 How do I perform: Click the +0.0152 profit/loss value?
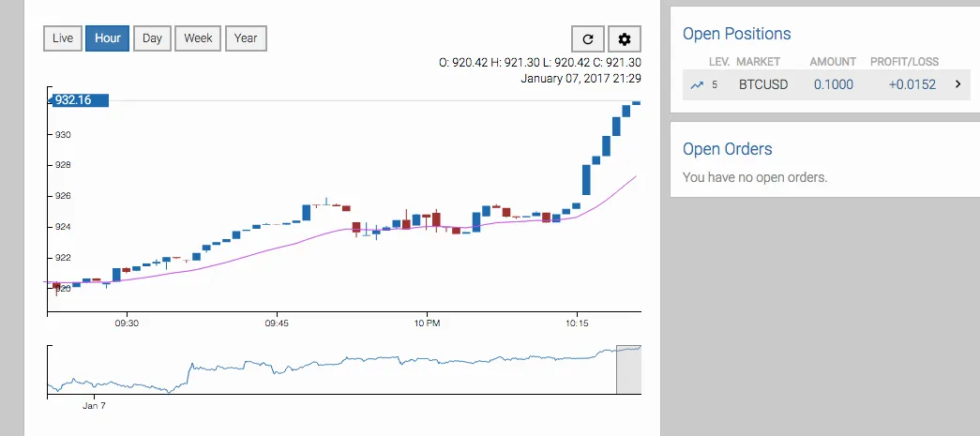(912, 85)
